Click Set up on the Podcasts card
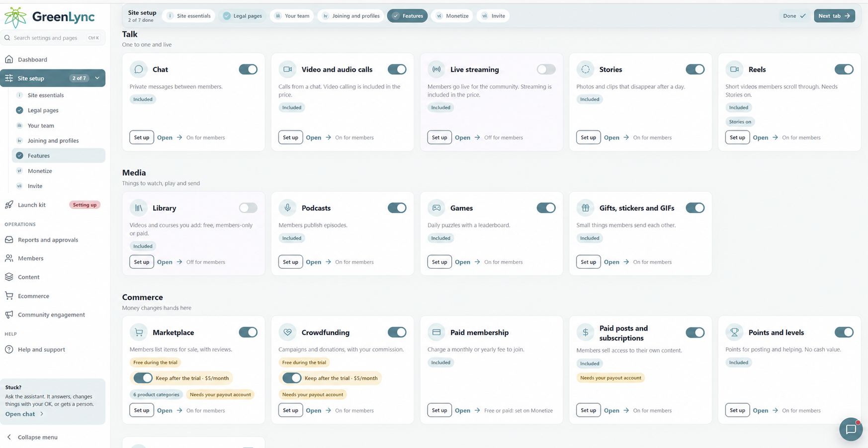 pos(290,262)
